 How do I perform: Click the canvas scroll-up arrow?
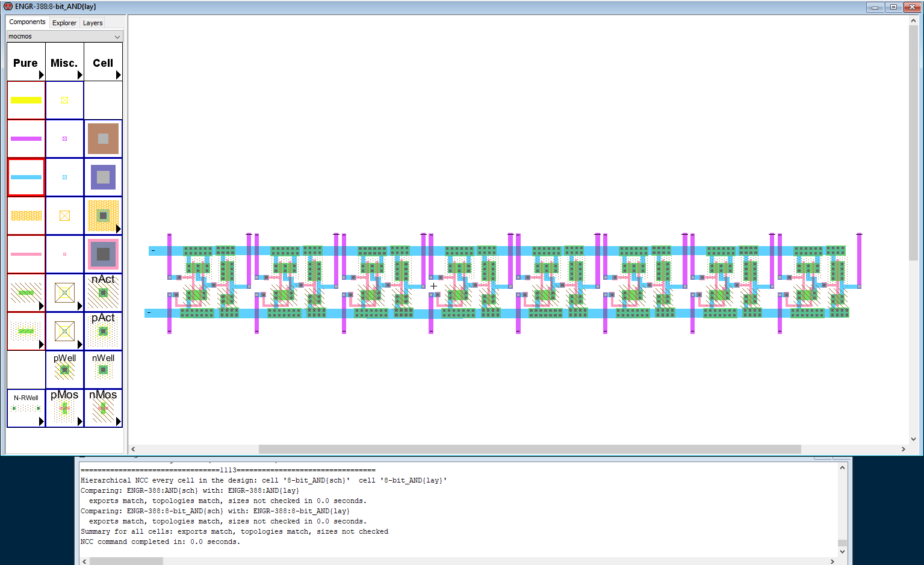[x=913, y=20]
